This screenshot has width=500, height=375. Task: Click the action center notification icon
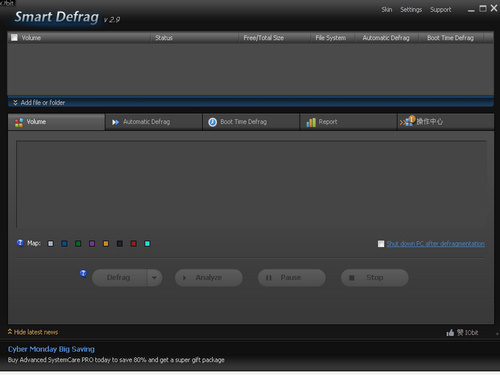pyautogui.click(x=408, y=121)
